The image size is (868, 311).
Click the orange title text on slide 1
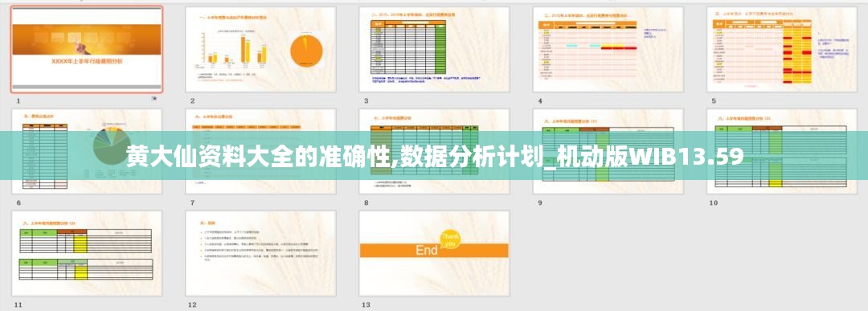pyautogui.click(x=87, y=61)
